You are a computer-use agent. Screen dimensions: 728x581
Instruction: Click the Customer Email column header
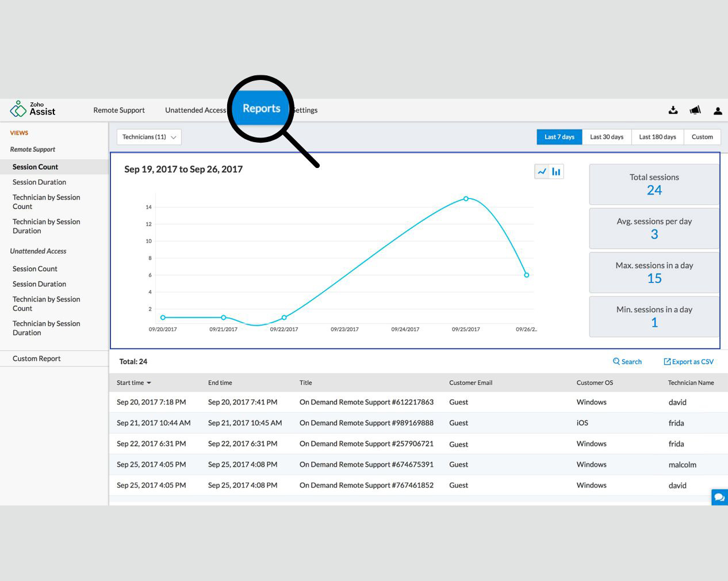point(471,383)
